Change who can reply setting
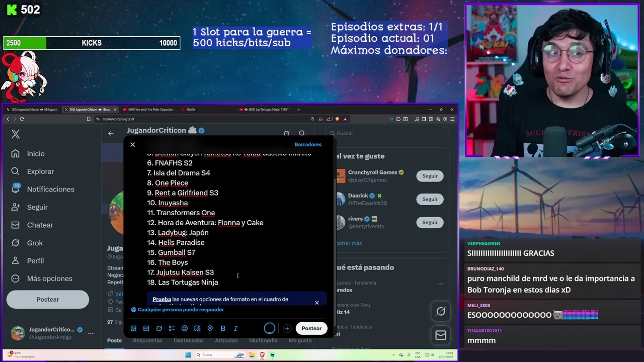Screen dimensions: 644x362 click(x=178, y=310)
